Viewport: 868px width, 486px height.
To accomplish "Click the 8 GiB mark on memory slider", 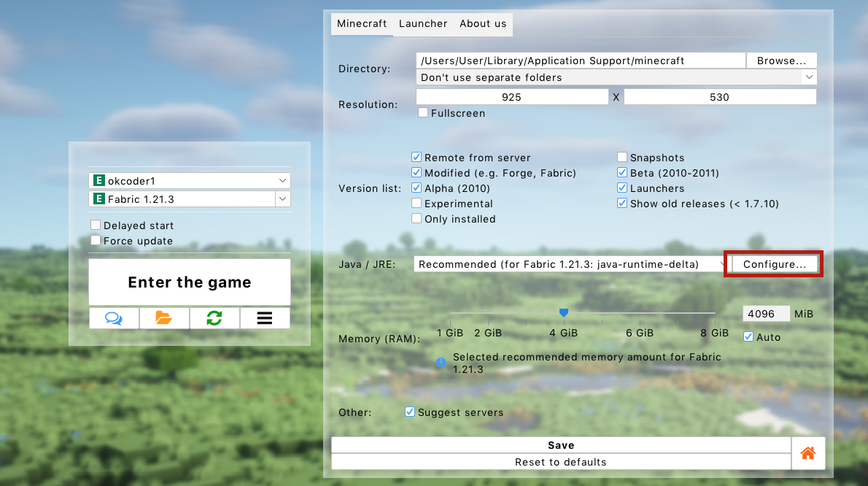I will [715, 333].
